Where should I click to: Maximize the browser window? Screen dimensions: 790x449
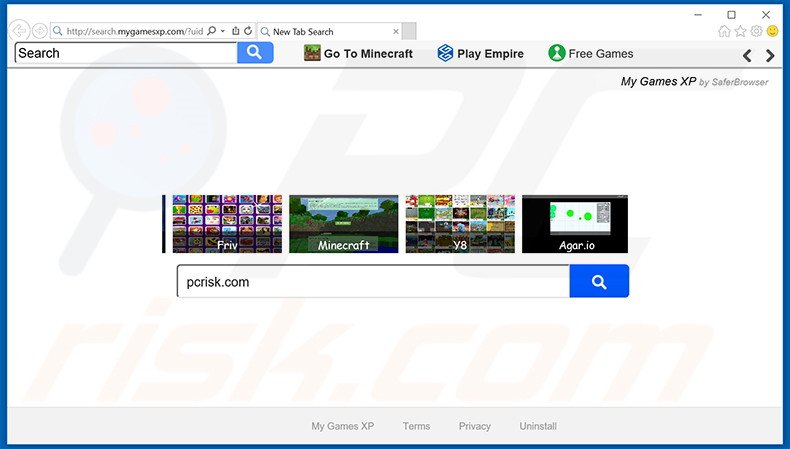pos(732,15)
